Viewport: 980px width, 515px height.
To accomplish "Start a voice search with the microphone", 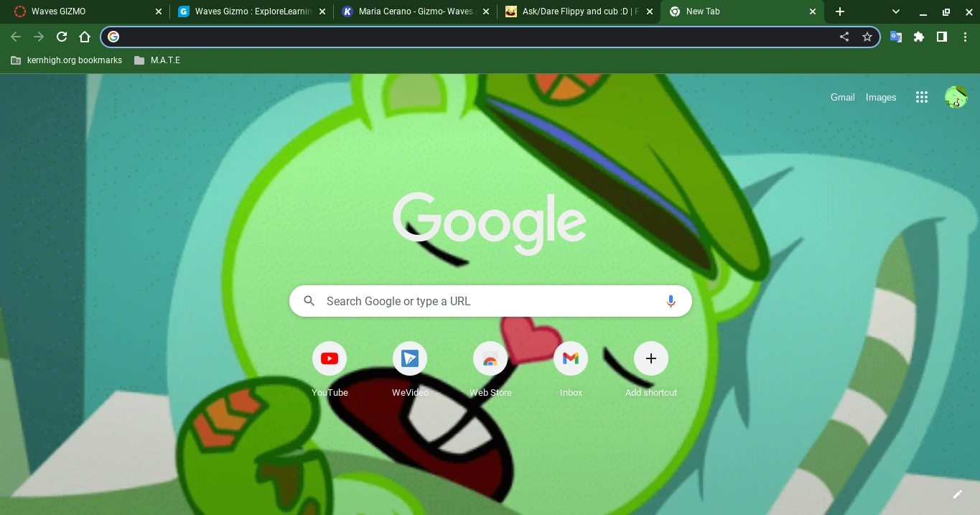I will (671, 301).
